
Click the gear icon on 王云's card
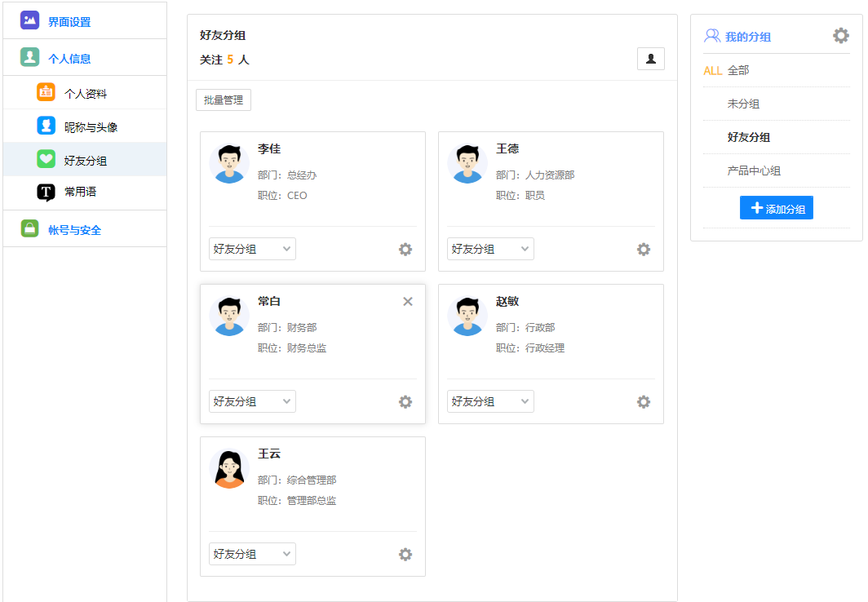click(x=405, y=555)
